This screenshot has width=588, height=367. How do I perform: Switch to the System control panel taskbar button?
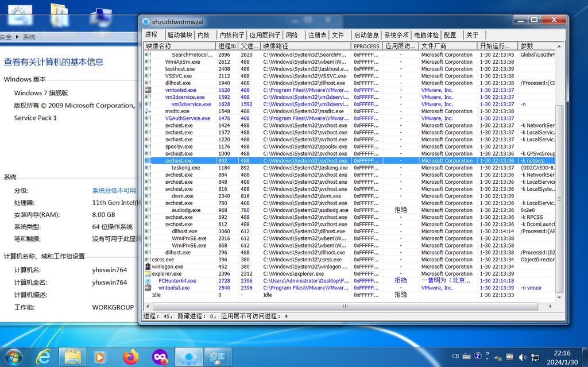pyautogui.click(x=218, y=357)
